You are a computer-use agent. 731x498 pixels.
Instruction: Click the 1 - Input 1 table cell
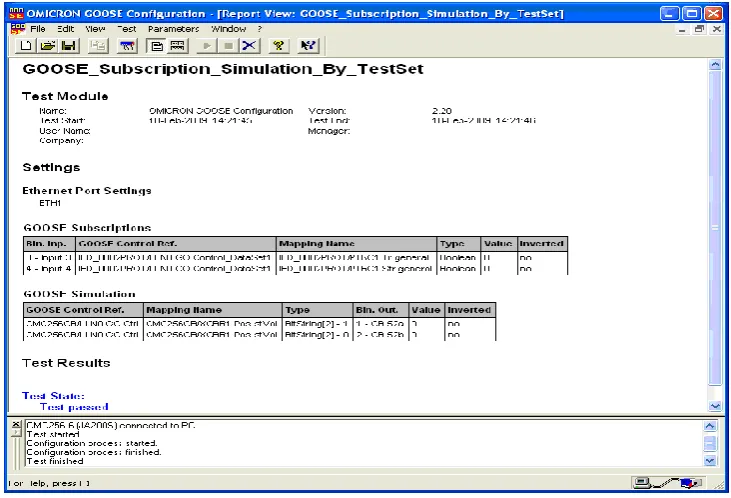49,257
